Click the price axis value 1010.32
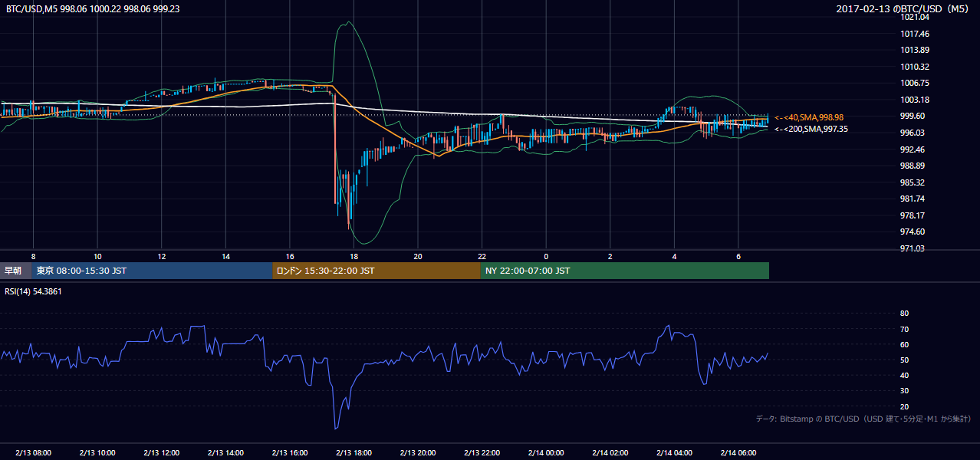Image resolution: width=980 pixels, height=460 pixels. [915, 67]
